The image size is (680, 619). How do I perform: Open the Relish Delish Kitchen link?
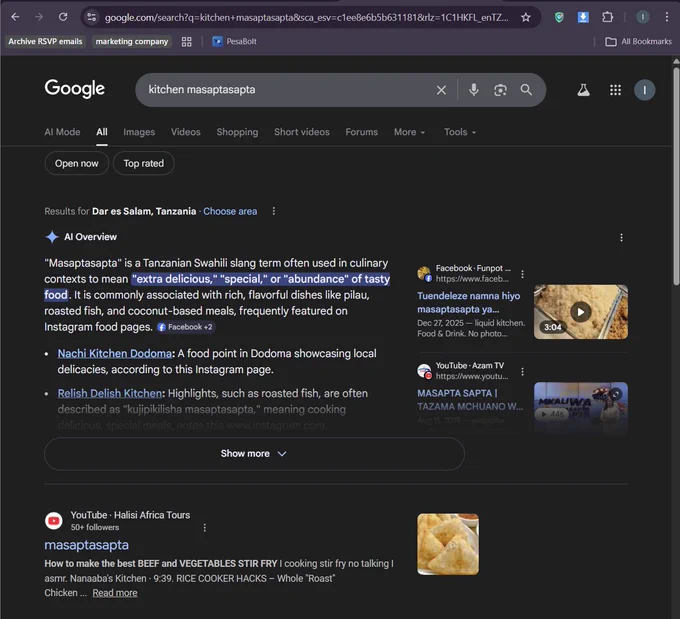[110, 393]
